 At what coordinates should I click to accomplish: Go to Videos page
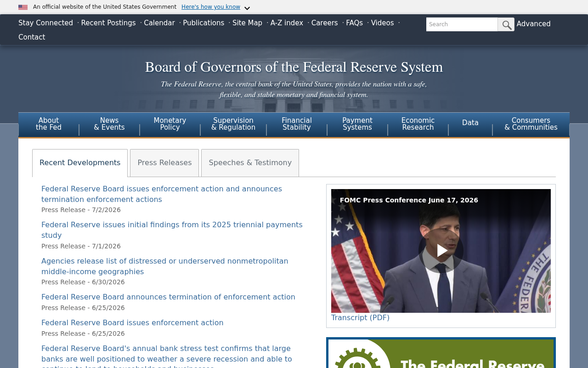[382, 23]
